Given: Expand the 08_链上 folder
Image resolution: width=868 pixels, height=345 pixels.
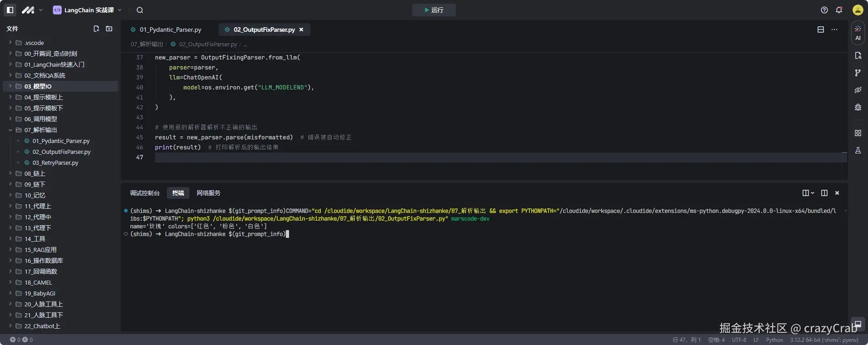Looking at the screenshot, I should click(35, 173).
